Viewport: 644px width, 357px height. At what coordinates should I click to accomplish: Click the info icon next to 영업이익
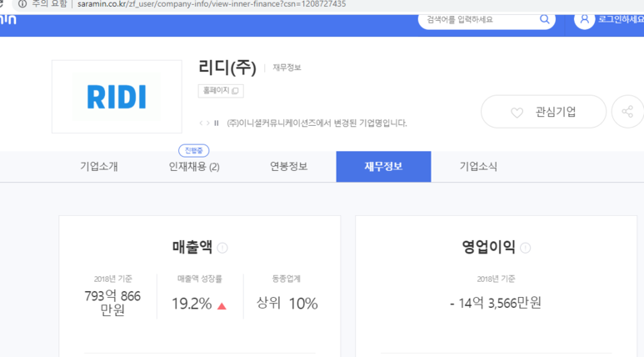(526, 248)
